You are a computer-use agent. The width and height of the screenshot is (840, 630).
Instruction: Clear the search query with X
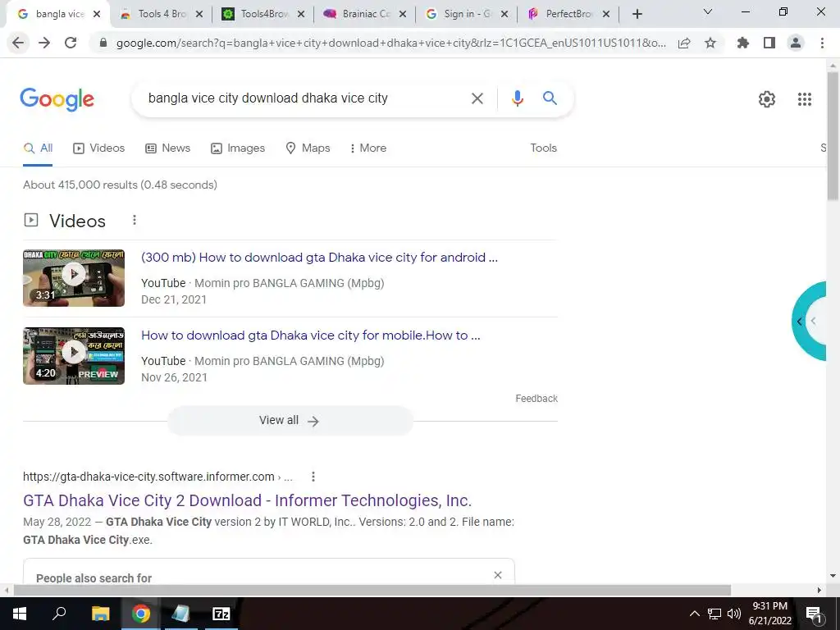coord(477,98)
